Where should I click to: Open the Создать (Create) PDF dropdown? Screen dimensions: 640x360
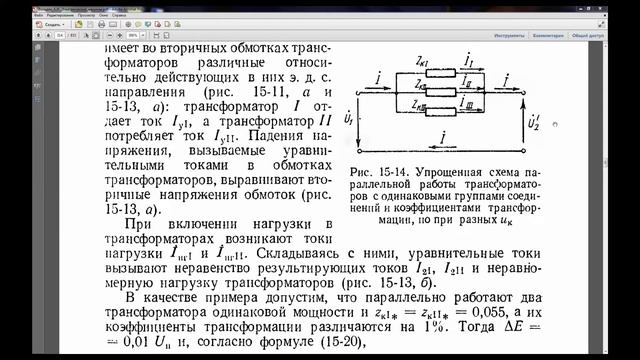pyautogui.click(x=51, y=24)
